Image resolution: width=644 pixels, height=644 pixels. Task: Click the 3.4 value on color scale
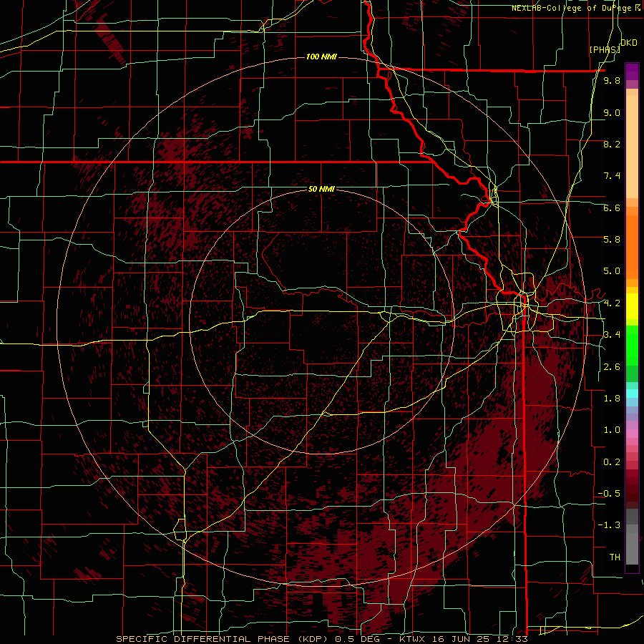tap(612, 335)
